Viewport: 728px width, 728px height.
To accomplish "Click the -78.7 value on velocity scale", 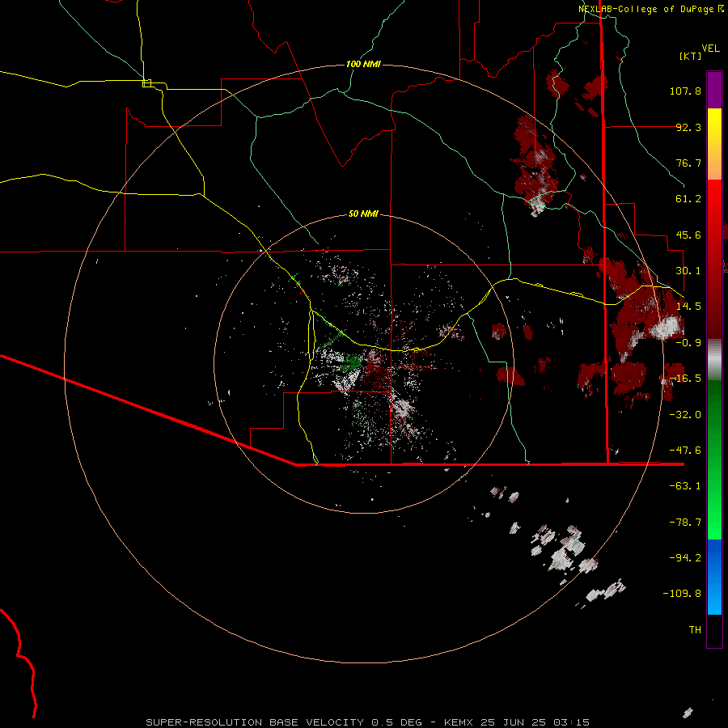I will (685, 523).
